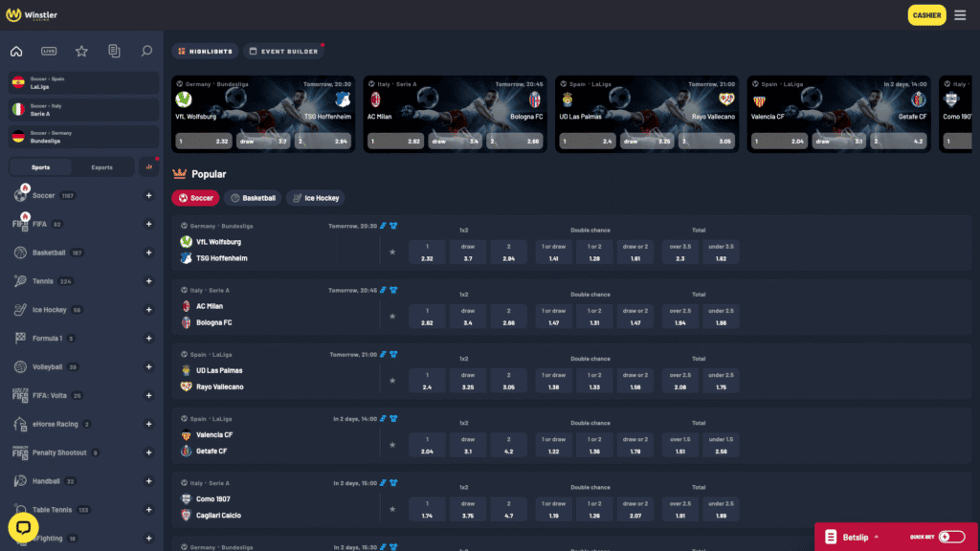The image size is (980, 551).
Task: Select the Soccer popular filter
Action: (x=195, y=198)
